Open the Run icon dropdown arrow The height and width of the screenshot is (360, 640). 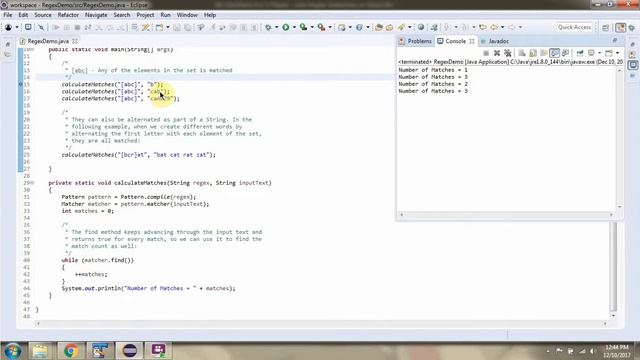point(294,27)
